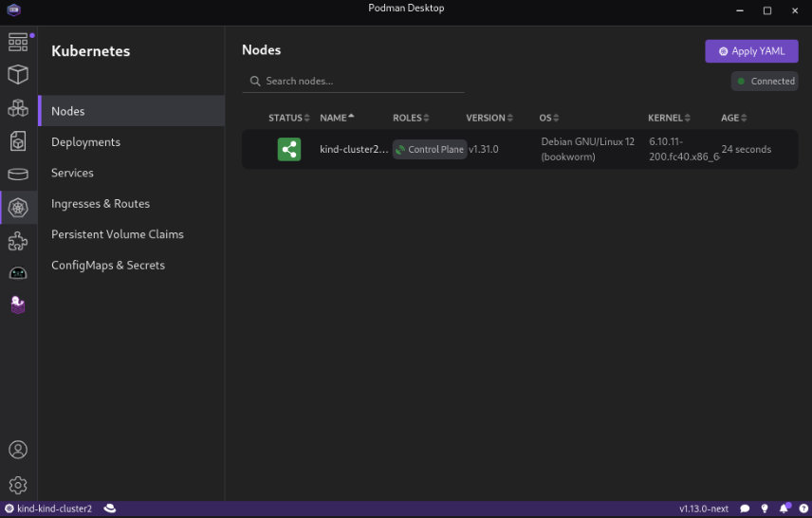Viewport: 812px width, 518px height.
Task: Sort nodes by KERNEL column
Action: point(669,118)
